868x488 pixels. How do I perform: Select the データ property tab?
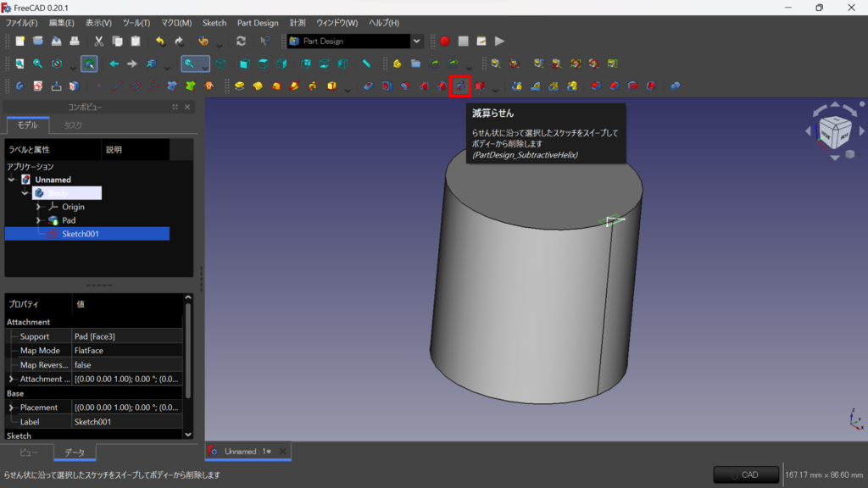75,452
